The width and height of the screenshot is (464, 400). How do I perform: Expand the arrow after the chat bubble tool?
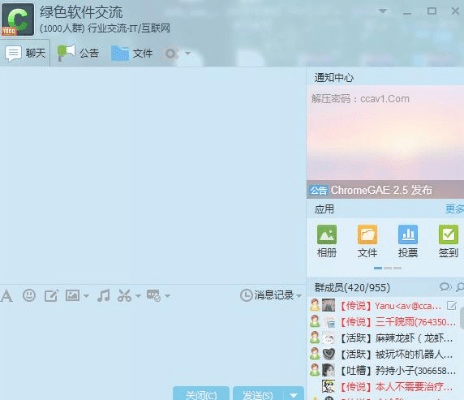point(167,296)
